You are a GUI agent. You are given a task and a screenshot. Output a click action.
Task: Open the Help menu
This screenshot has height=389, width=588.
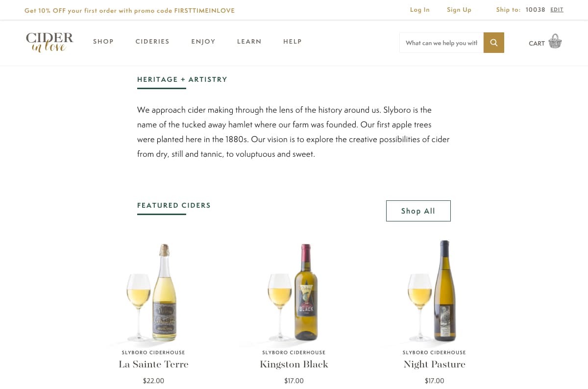pyautogui.click(x=293, y=42)
